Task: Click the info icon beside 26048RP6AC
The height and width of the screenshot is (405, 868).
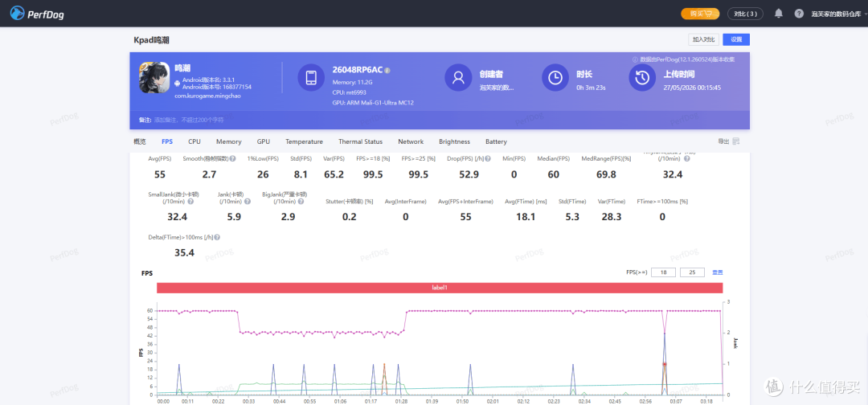Action: click(x=387, y=70)
